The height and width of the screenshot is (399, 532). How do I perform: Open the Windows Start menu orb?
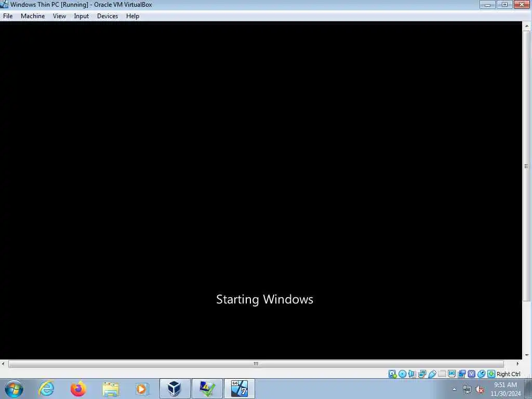14,389
